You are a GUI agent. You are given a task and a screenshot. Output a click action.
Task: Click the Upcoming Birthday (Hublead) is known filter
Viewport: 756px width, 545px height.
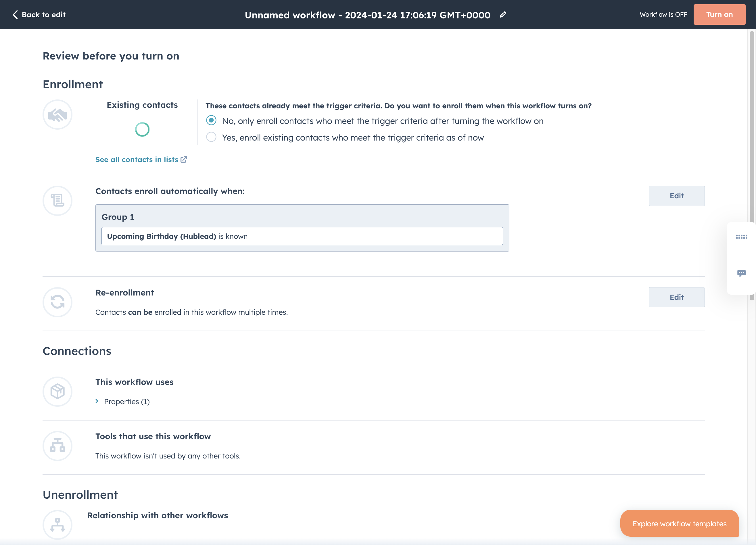pos(302,236)
